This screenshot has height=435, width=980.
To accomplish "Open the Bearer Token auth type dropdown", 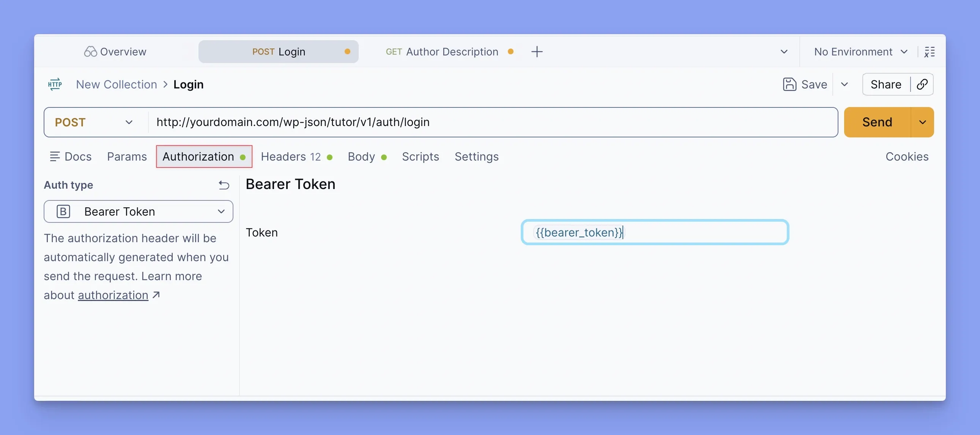I will point(139,211).
